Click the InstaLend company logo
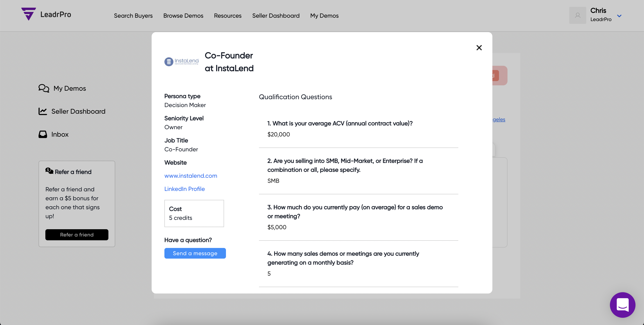644x325 pixels. point(181,62)
